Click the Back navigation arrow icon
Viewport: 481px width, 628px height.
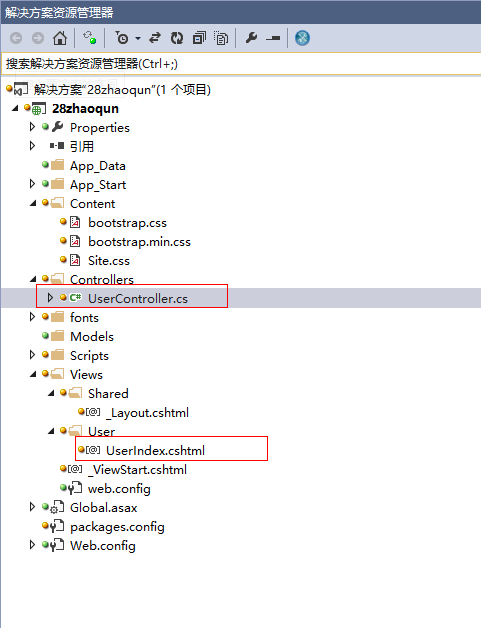point(16,38)
